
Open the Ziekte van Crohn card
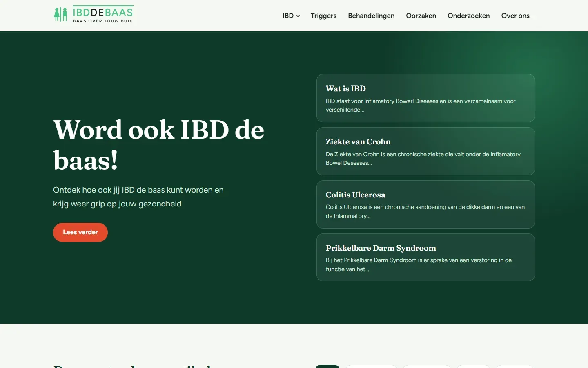[x=425, y=151]
